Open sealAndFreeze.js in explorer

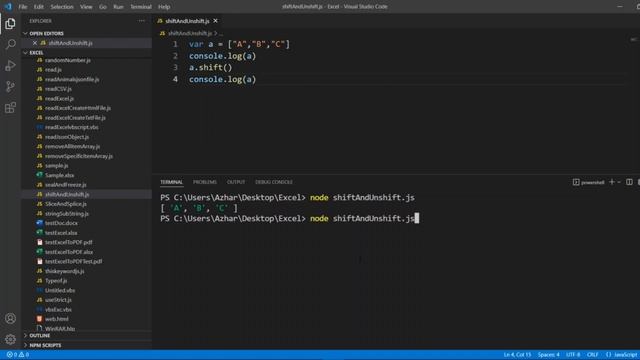click(66, 184)
